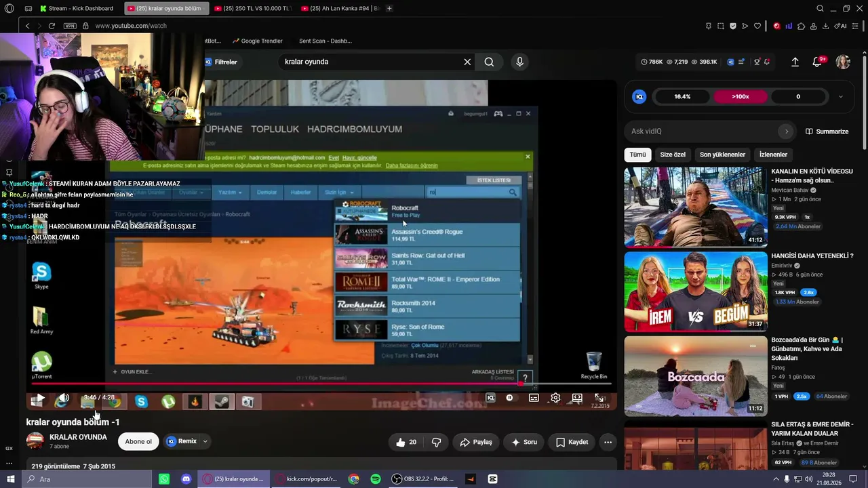This screenshot has width=868, height=488.
Task: Open the KANALIN EN KÖTÜ VİDEOSU thumbnail
Action: [696, 207]
